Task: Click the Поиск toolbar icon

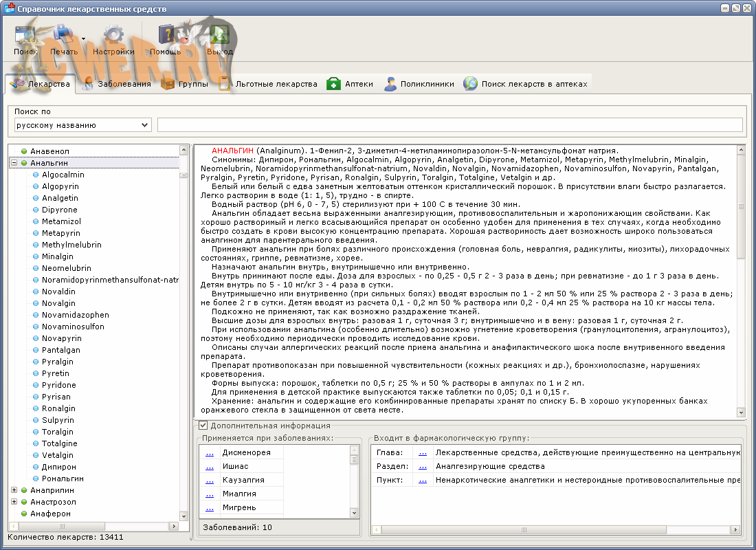Action: pos(25,36)
